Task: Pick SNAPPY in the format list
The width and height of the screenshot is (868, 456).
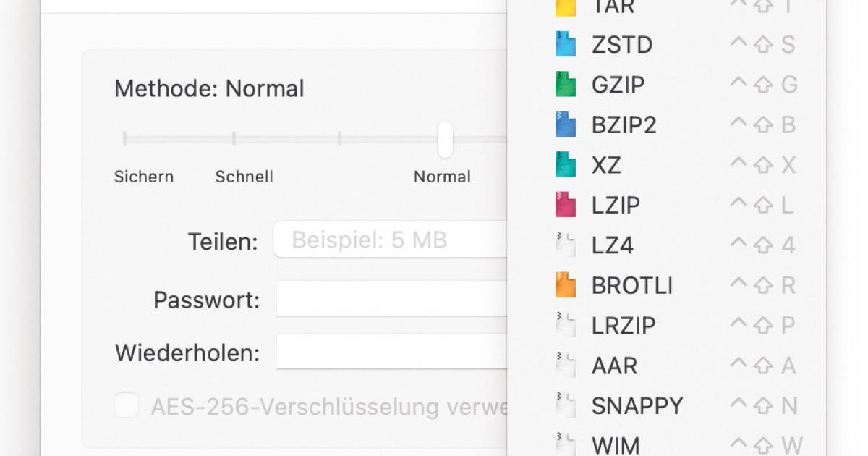Action: [637, 405]
